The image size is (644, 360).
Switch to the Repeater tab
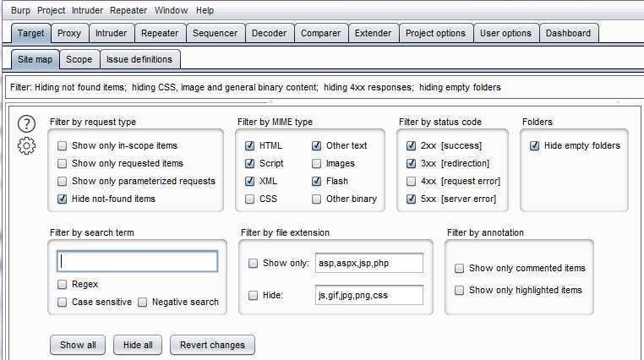click(x=160, y=33)
